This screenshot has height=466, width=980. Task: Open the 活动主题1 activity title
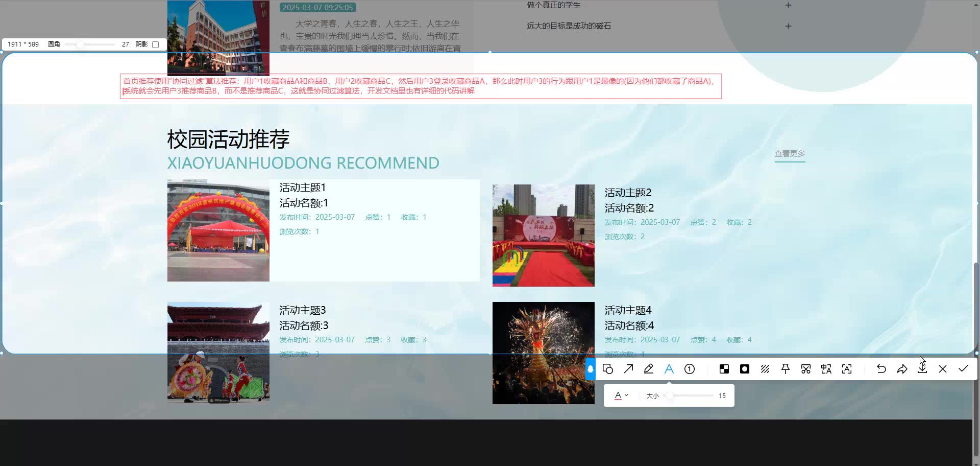(302, 188)
